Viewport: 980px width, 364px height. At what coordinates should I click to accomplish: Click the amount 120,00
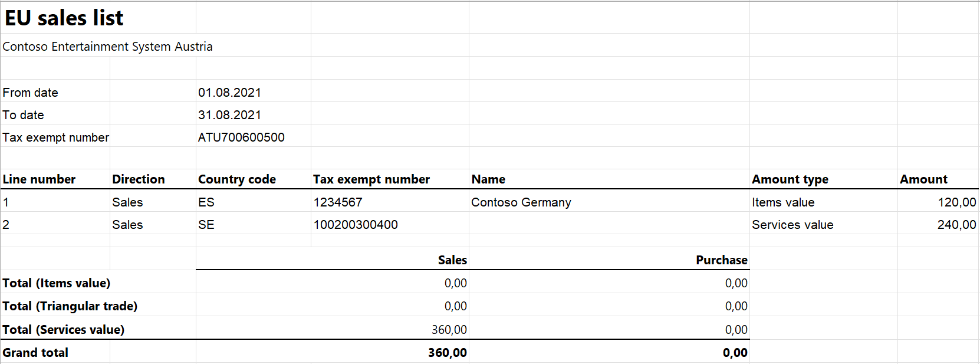pos(957,202)
